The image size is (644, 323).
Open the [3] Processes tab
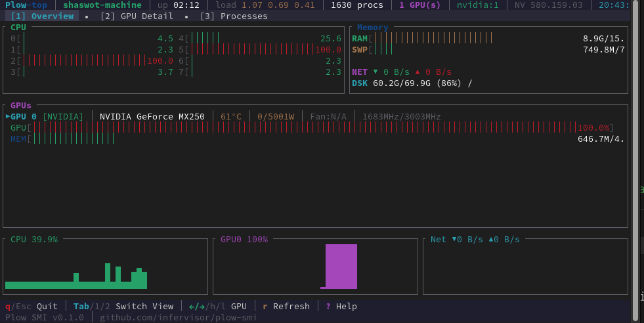click(x=234, y=16)
